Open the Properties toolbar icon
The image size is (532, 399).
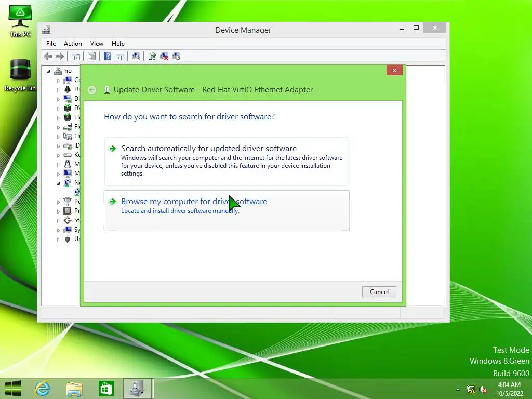(x=91, y=56)
